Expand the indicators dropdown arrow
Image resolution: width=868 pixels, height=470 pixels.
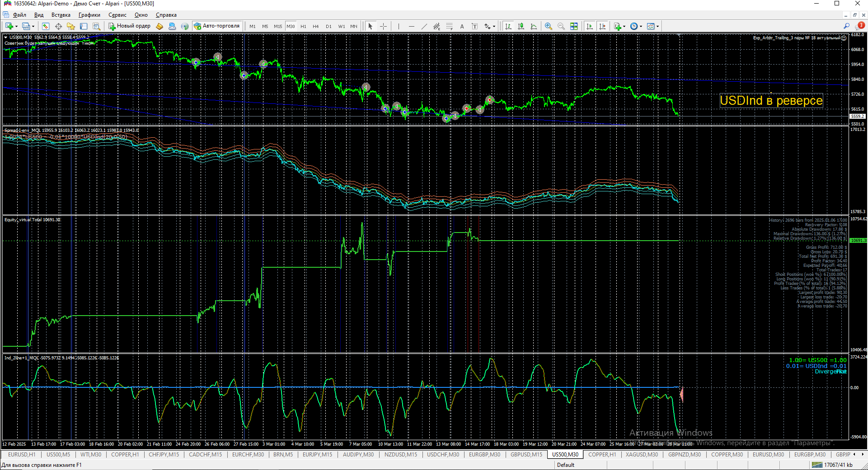point(624,26)
